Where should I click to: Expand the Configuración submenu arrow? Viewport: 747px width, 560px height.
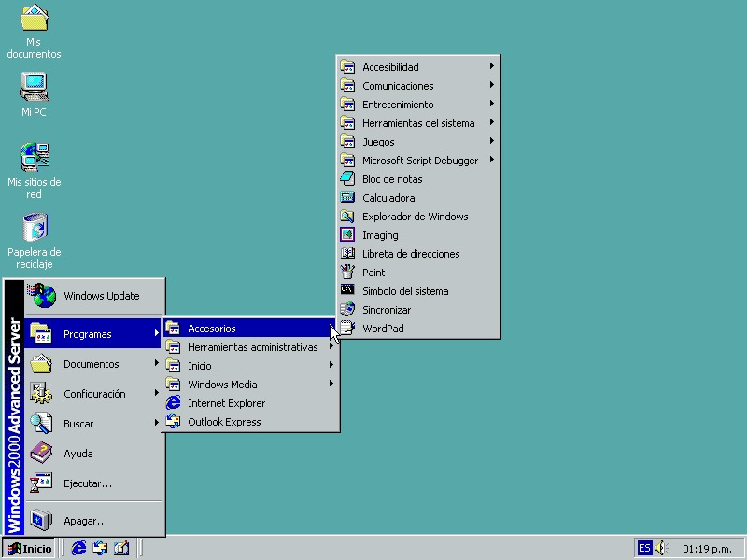pyautogui.click(x=156, y=393)
